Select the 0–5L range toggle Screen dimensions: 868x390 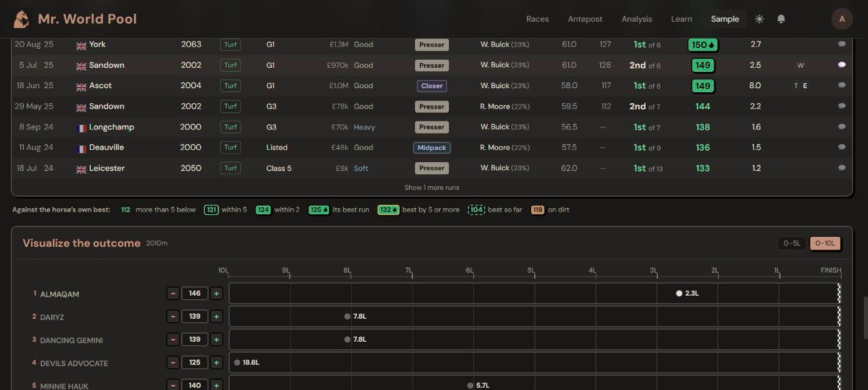(792, 243)
